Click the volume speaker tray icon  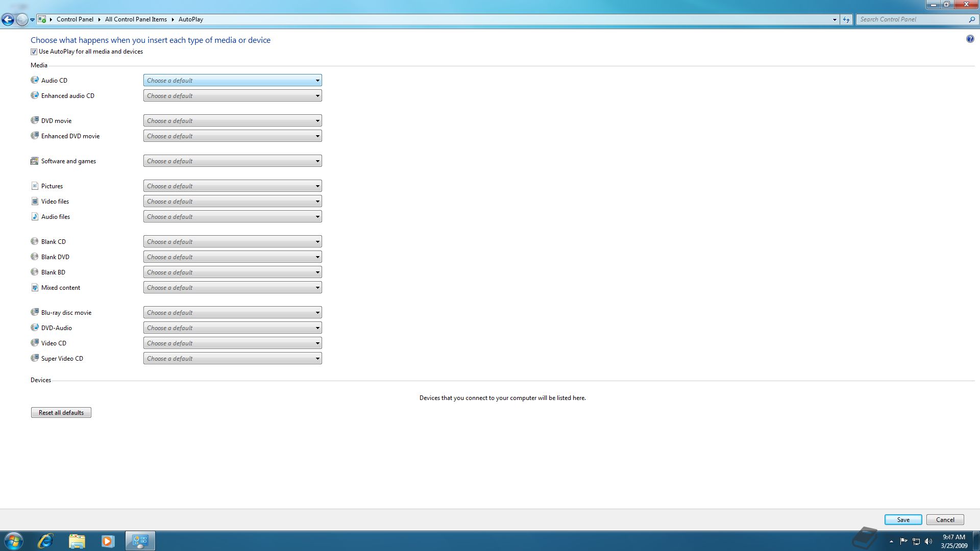928,541
